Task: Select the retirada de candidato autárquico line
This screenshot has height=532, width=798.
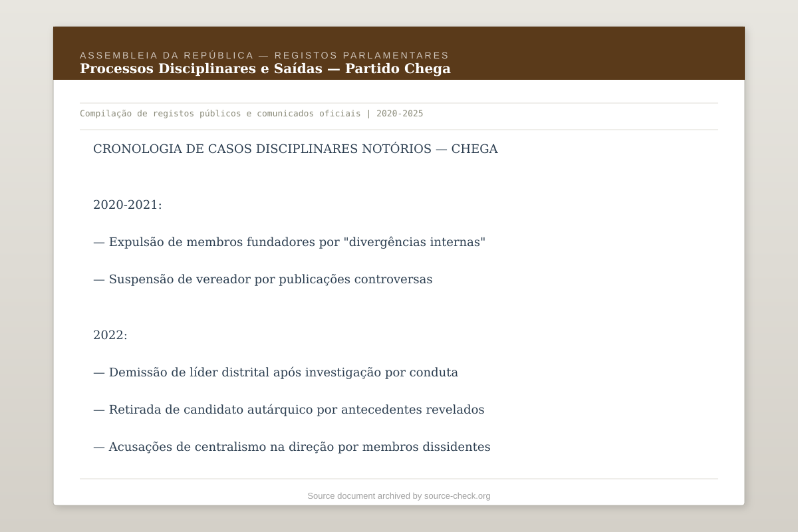Action: [x=289, y=410]
